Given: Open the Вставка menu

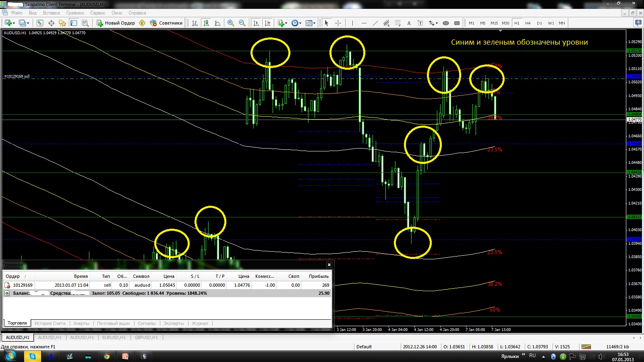Looking at the screenshot, I should pyautogui.click(x=52, y=13).
